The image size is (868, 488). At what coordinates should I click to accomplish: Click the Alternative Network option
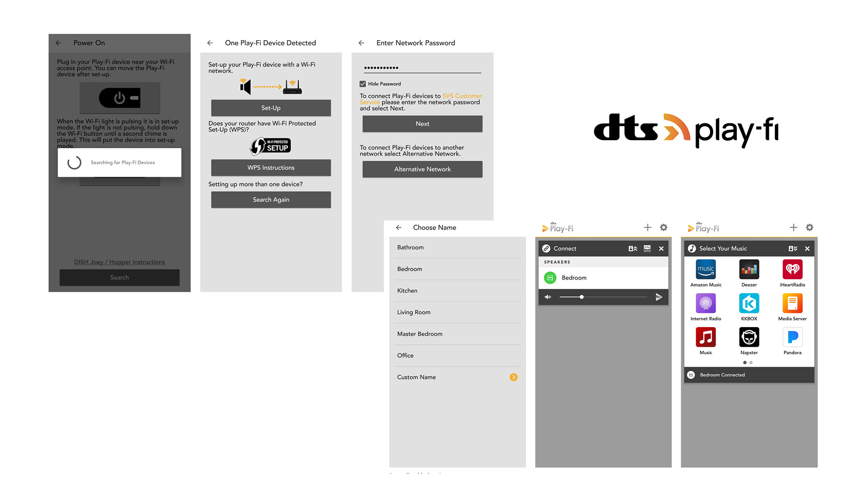(x=421, y=169)
